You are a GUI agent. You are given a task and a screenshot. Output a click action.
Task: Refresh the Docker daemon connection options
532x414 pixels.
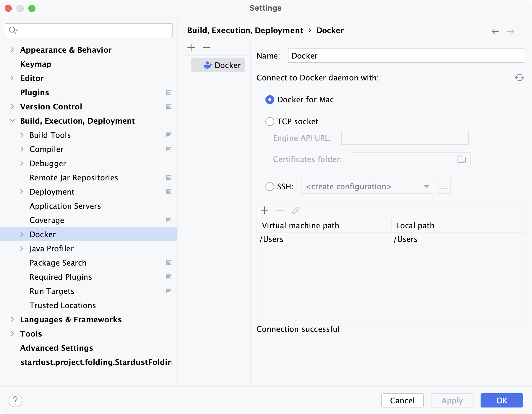coord(519,77)
